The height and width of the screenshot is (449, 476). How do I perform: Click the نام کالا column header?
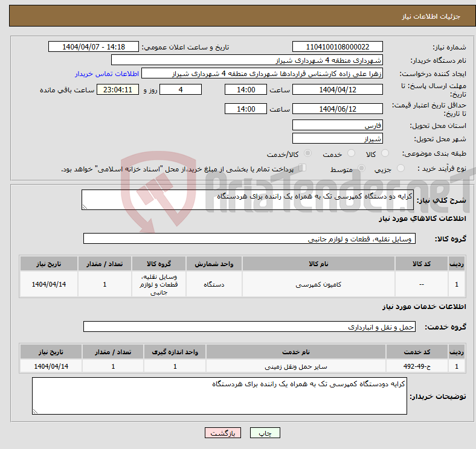coord(319,264)
